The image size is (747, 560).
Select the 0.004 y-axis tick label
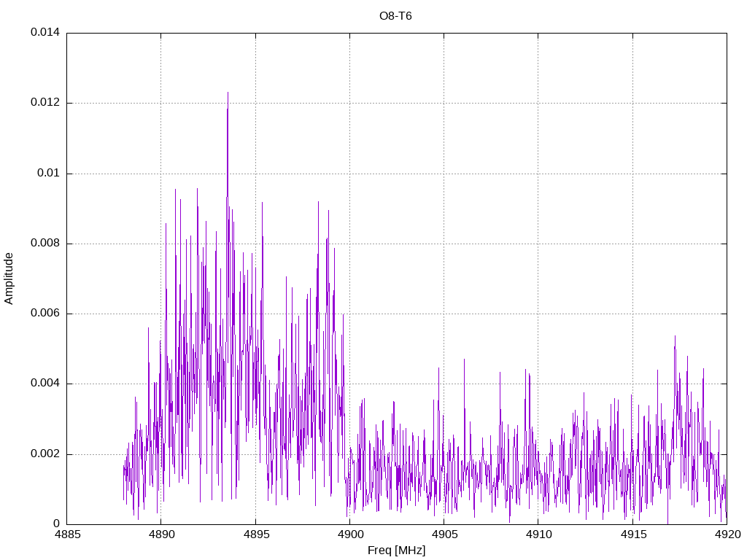pos(44,384)
